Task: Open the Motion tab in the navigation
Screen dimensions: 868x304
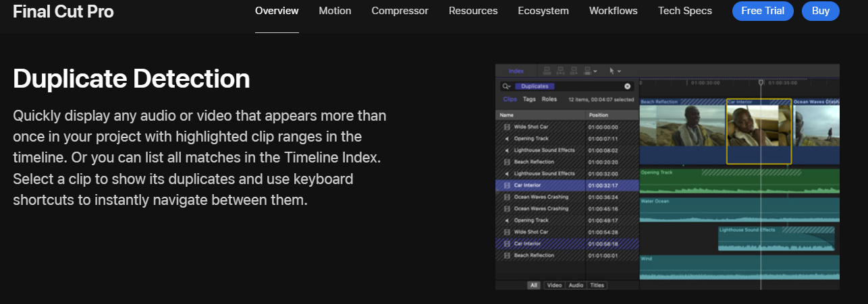Action: pyautogui.click(x=335, y=11)
